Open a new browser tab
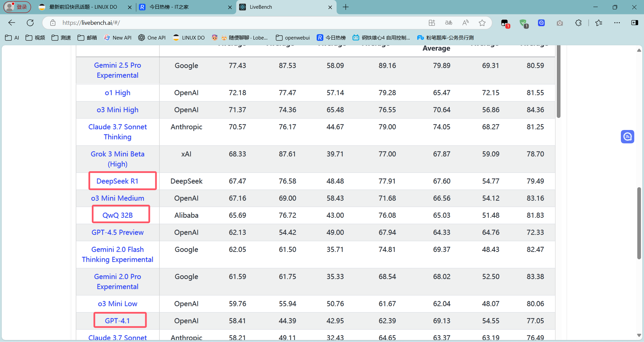The width and height of the screenshot is (644, 342). click(x=346, y=7)
